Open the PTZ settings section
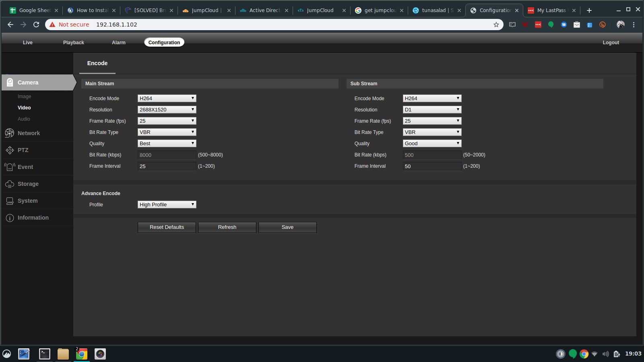The height and width of the screenshot is (362, 644). (x=23, y=150)
